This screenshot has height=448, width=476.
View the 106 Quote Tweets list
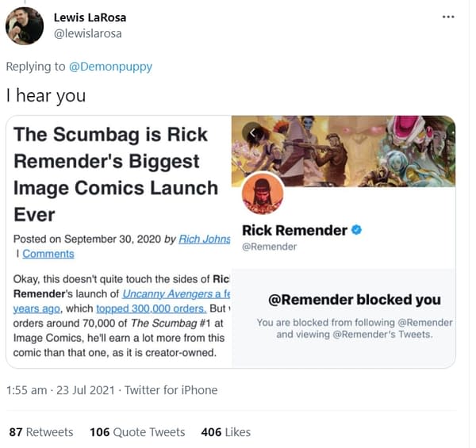(x=137, y=432)
